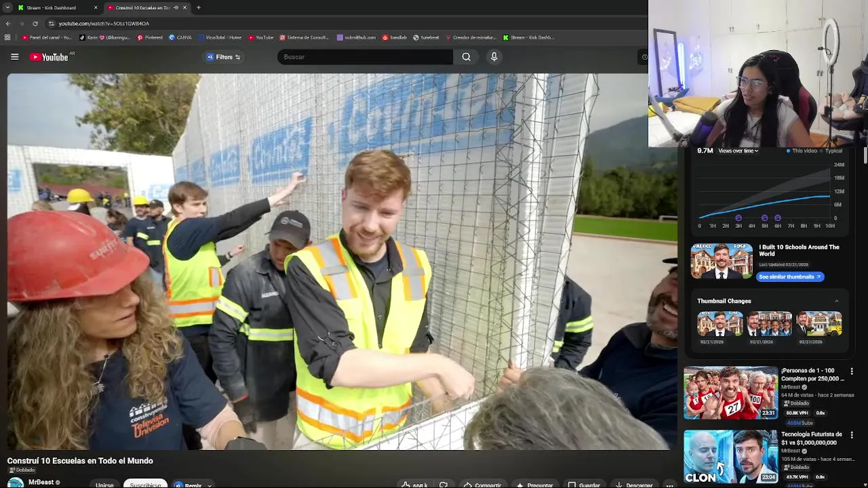Open the middle Thumbnail Changes thumbnail with students
This screenshot has height=488, width=868.
[x=770, y=323]
